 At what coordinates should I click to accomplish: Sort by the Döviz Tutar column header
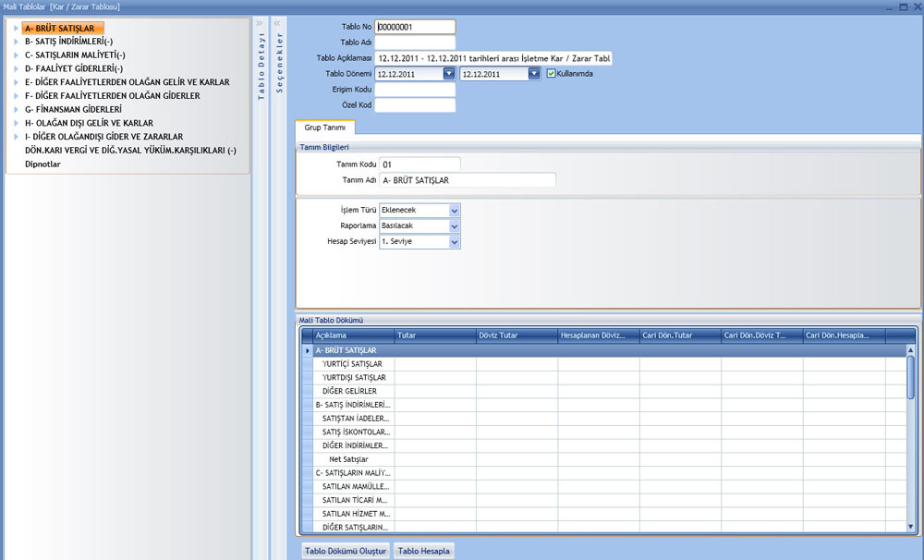coord(517,335)
